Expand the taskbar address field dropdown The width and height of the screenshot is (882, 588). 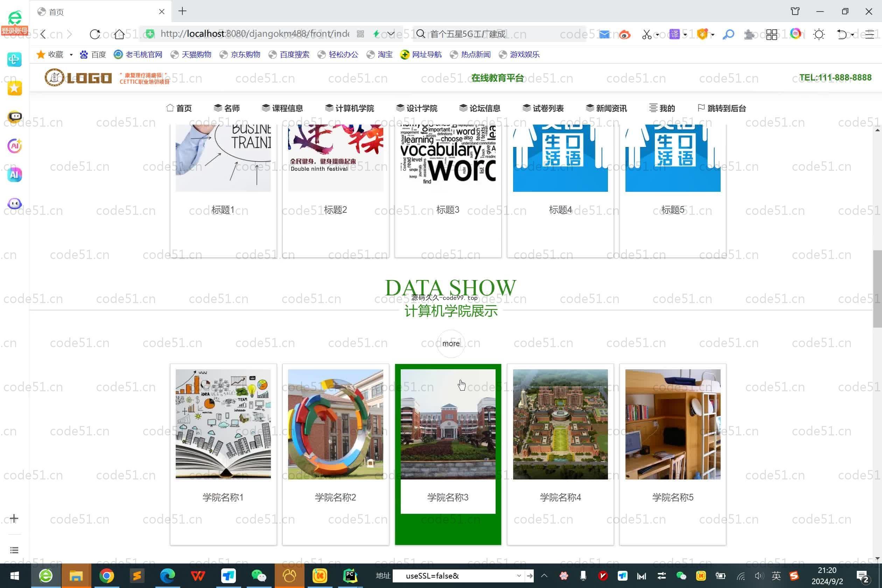click(x=519, y=576)
